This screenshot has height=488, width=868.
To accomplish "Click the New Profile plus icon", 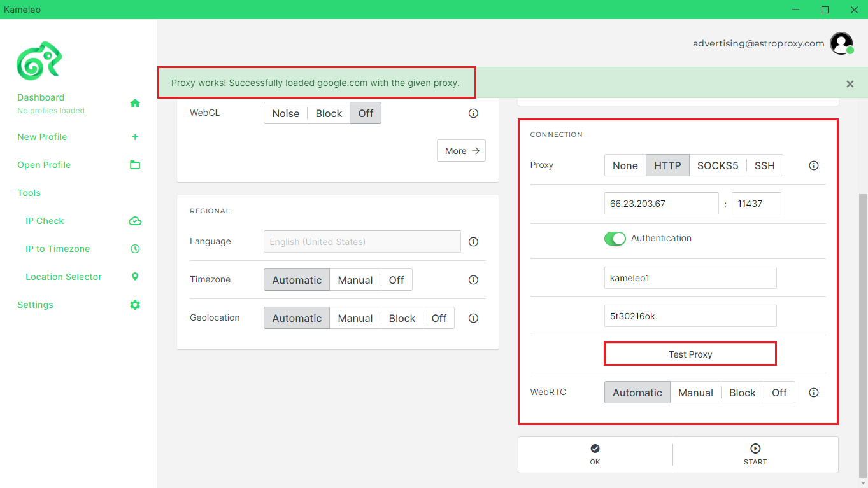I will (x=135, y=137).
